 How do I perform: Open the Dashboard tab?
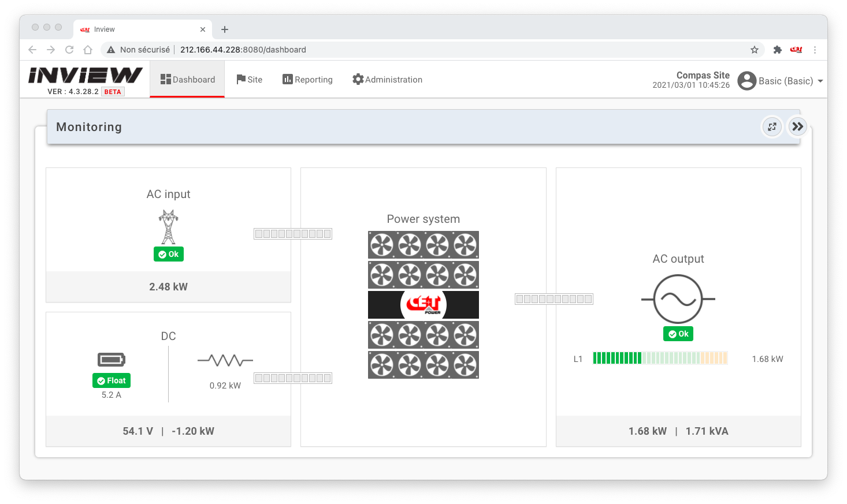[187, 80]
